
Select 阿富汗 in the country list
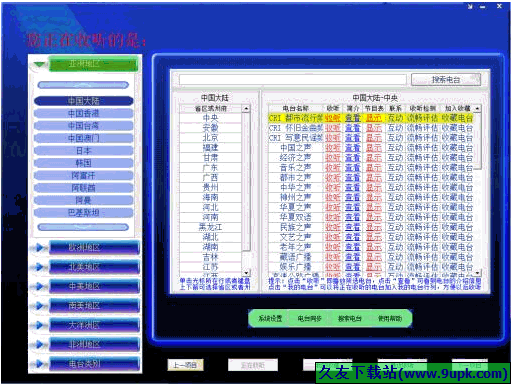[83, 175]
